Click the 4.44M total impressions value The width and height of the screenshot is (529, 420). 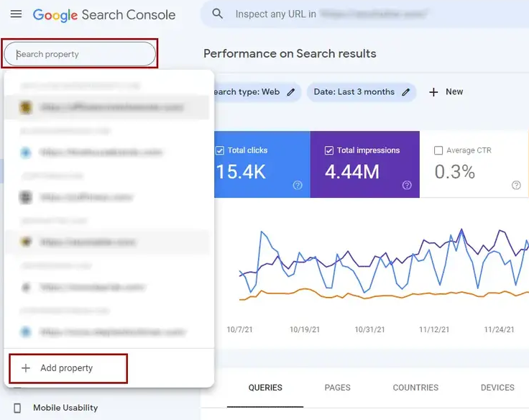point(352,171)
